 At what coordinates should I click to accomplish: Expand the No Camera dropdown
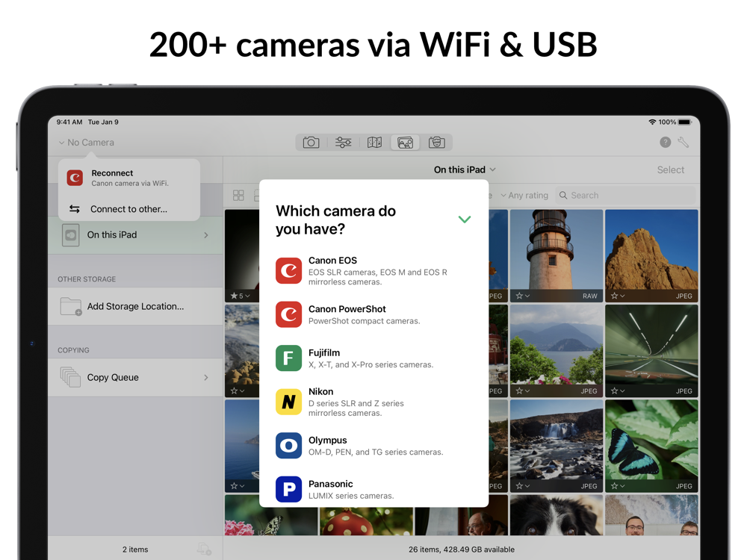(86, 143)
